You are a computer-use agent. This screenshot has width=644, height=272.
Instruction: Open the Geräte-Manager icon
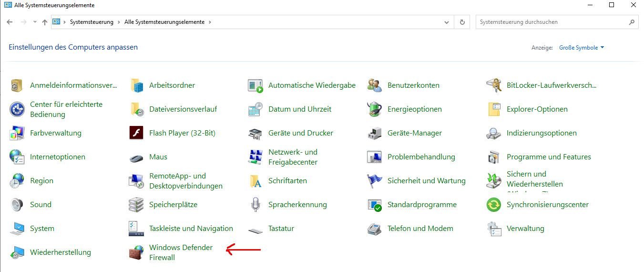[x=375, y=133]
